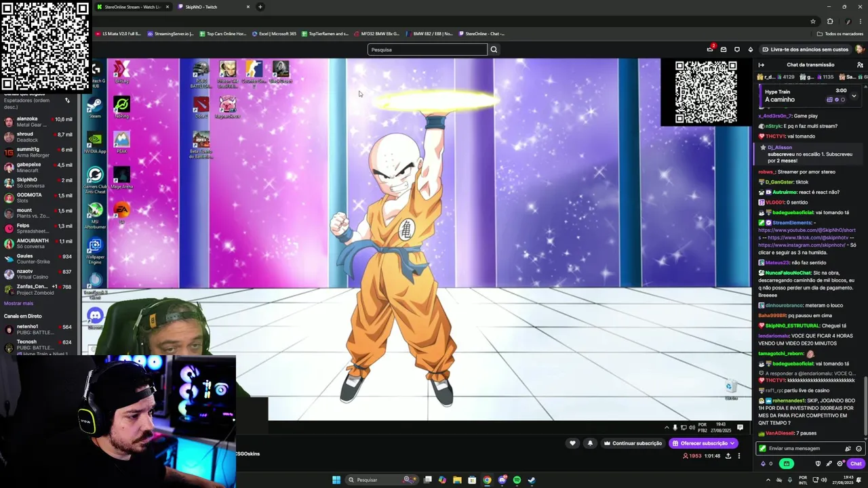Click the heart follow icon below stream
Viewport: 868px width, 488px height.
(572, 443)
